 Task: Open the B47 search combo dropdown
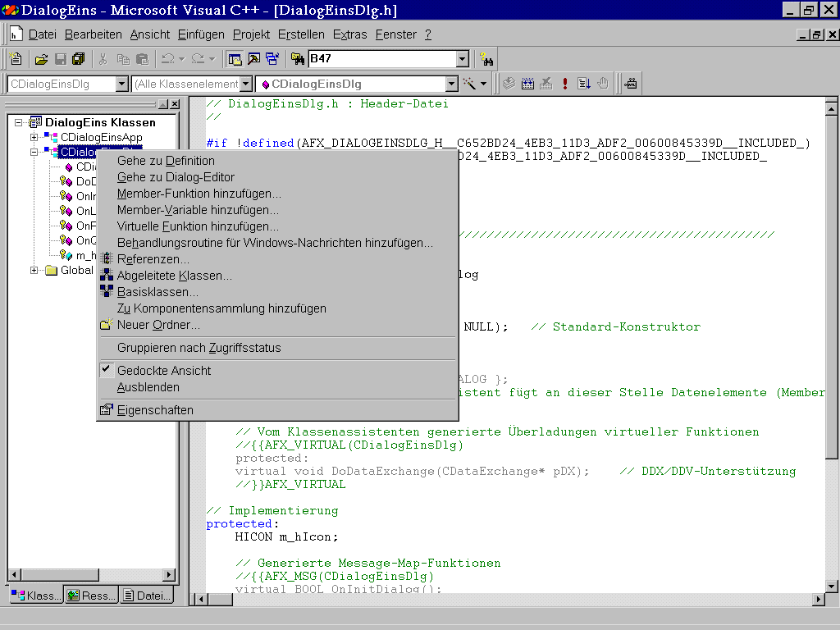pos(463,59)
